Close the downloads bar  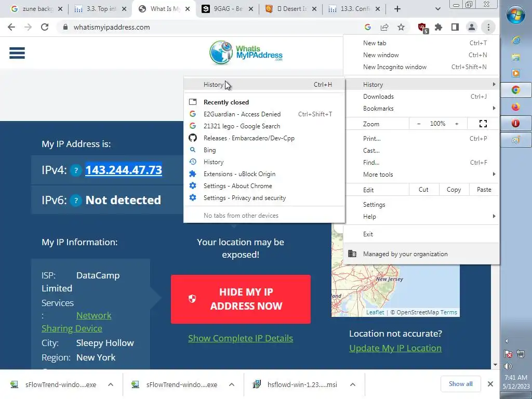click(490, 384)
